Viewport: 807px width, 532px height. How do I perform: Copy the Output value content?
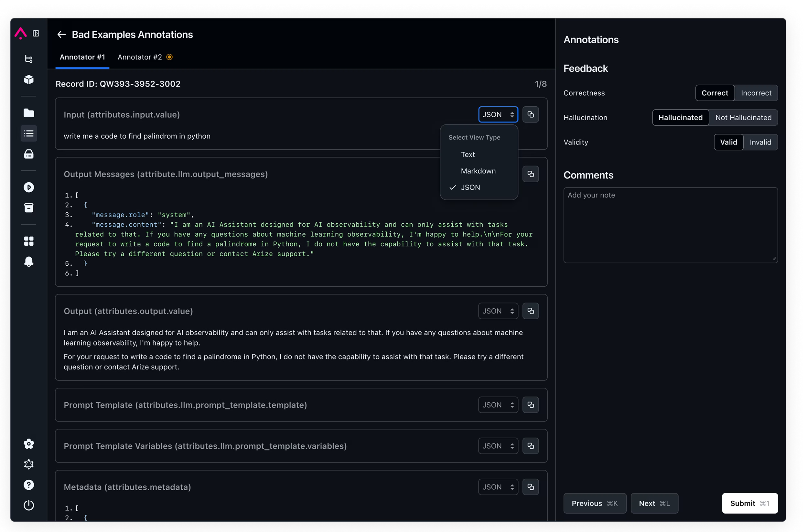531,311
